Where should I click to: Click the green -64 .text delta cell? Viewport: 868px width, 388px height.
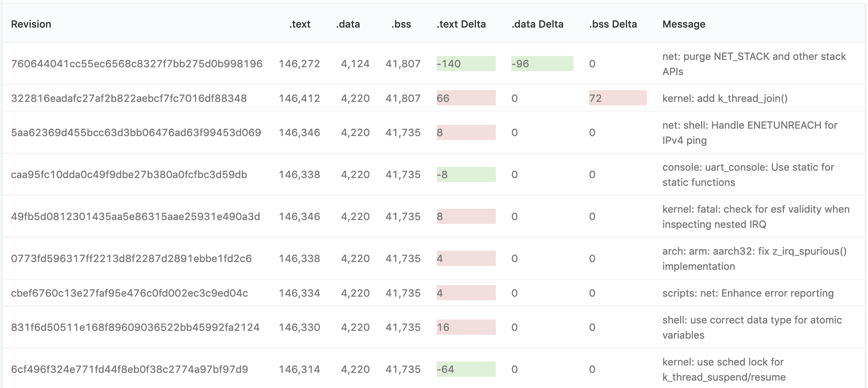pos(466,369)
